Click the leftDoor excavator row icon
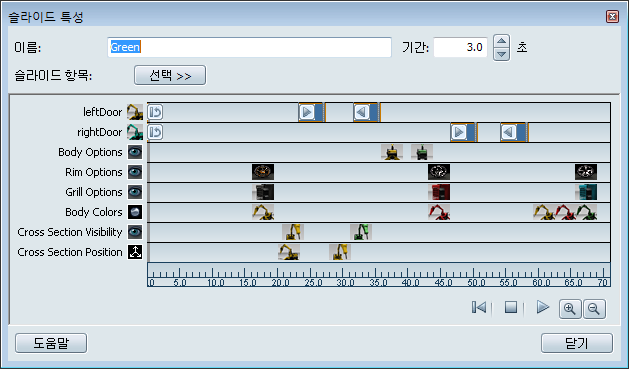 pyautogui.click(x=135, y=112)
